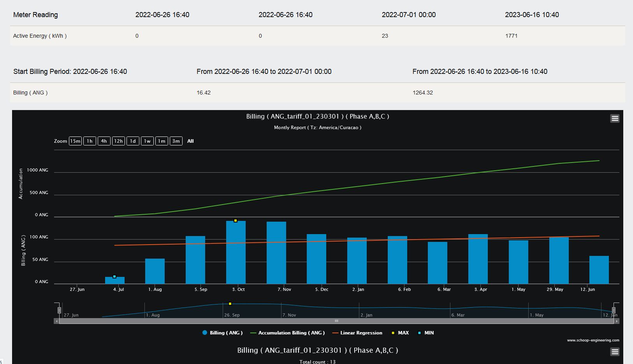Image resolution: width=633 pixels, height=364 pixels.
Task: Select the All zoom option
Action: click(x=190, y=141)
